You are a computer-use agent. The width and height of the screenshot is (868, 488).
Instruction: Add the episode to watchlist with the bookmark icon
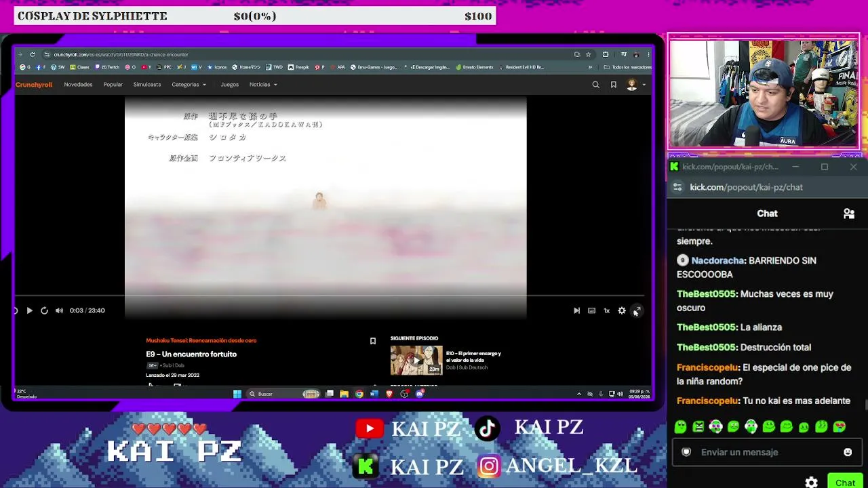[372, 341]
